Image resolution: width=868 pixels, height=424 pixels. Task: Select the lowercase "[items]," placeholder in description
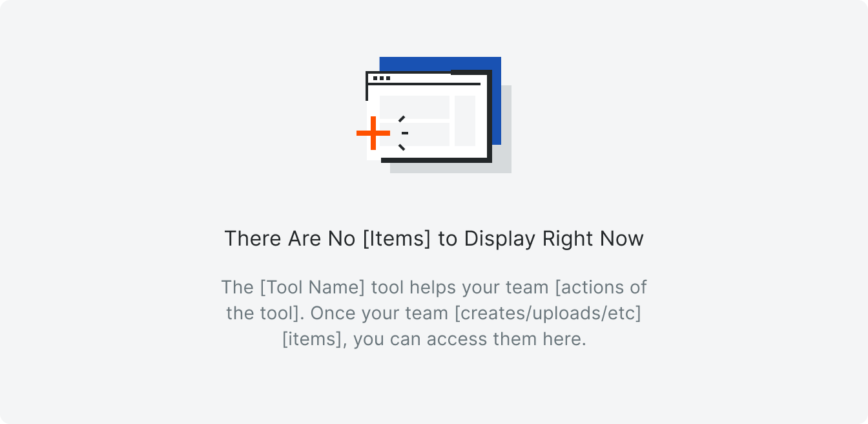(315, 339)
